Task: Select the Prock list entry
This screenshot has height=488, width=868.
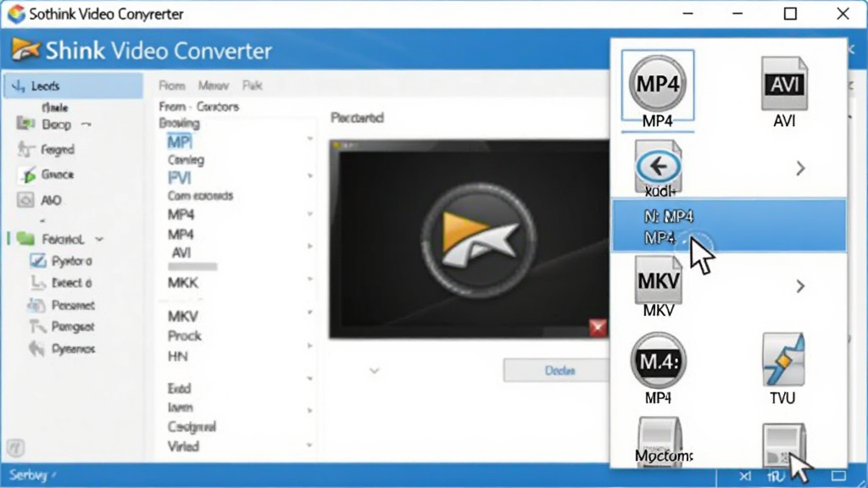Action: (x=184, y=335)
